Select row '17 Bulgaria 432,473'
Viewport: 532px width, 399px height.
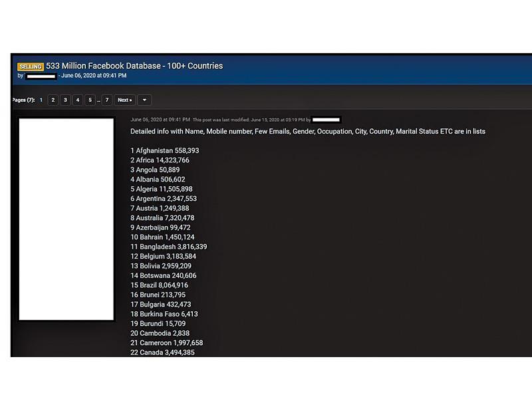click(161, 305)
